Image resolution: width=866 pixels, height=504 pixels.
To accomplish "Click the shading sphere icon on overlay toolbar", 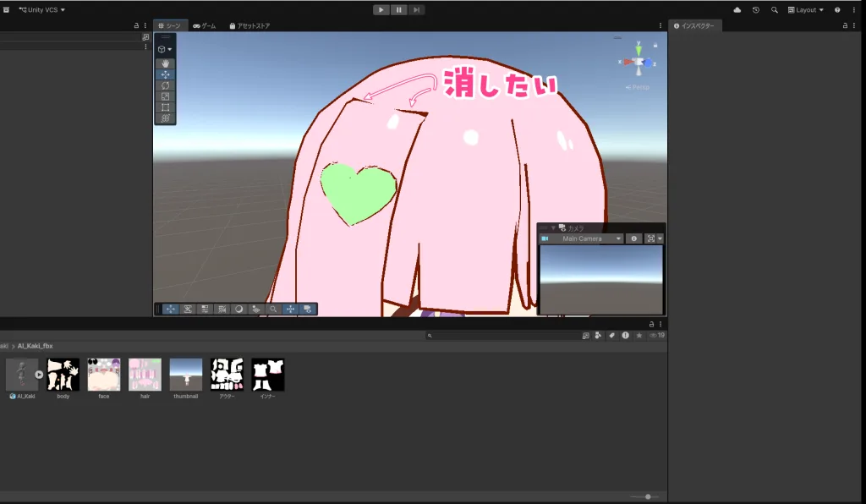I will (239, 310).
